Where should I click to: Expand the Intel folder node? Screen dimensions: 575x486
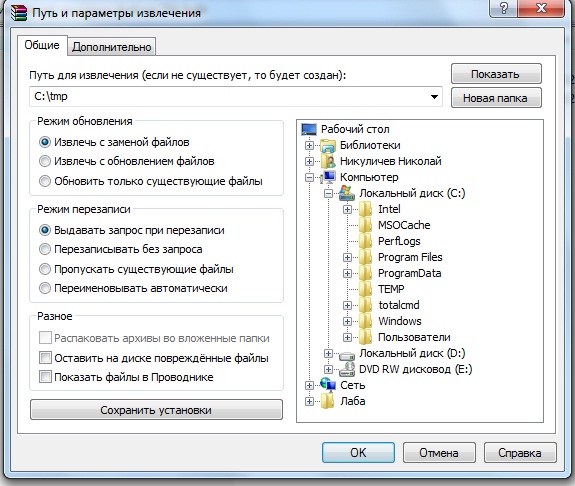pyautogui.click(x=347, y=209)
